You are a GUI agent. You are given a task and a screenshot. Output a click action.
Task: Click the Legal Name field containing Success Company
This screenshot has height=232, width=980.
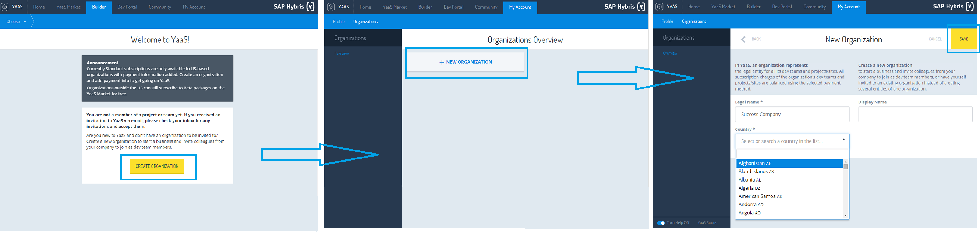coord(792,114)
